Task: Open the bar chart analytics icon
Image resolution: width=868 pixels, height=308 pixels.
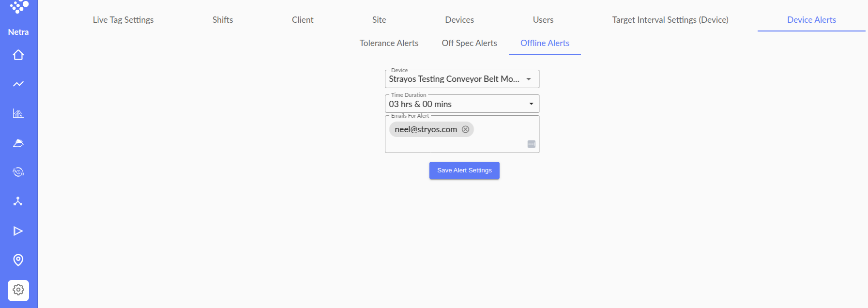Action: pos(18,114)
